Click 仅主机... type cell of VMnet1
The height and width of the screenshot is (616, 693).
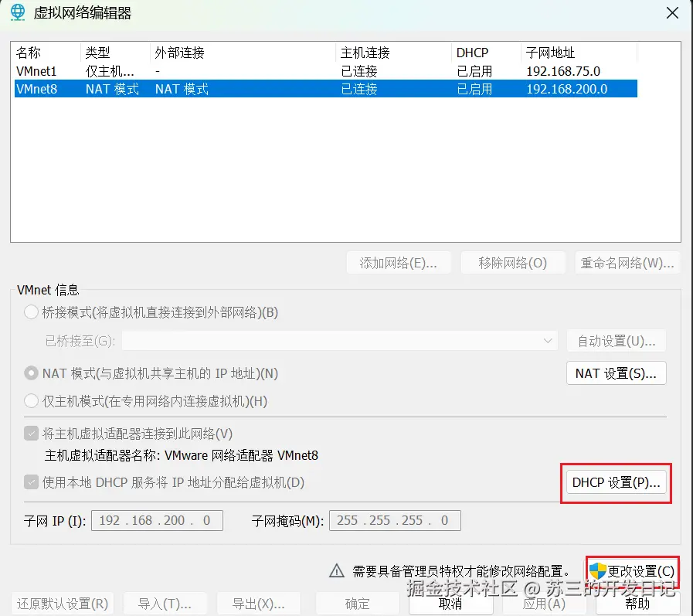(110, 71)
